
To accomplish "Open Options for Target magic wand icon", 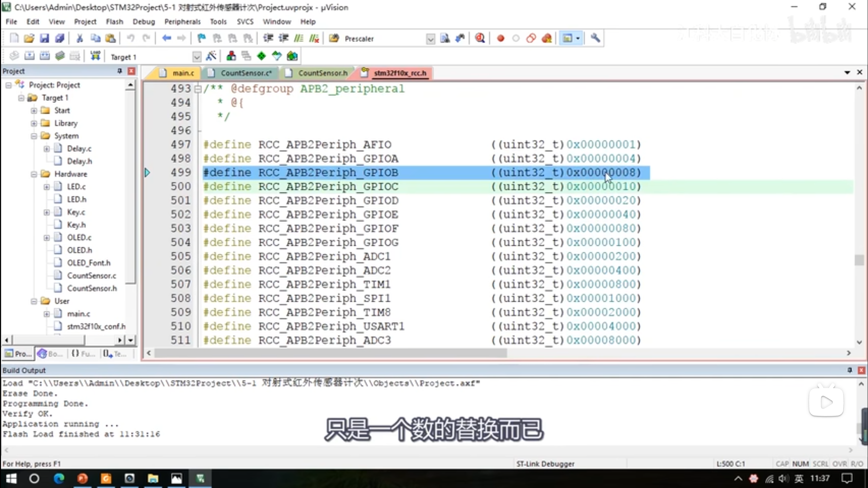I will [x=211, y=56].
